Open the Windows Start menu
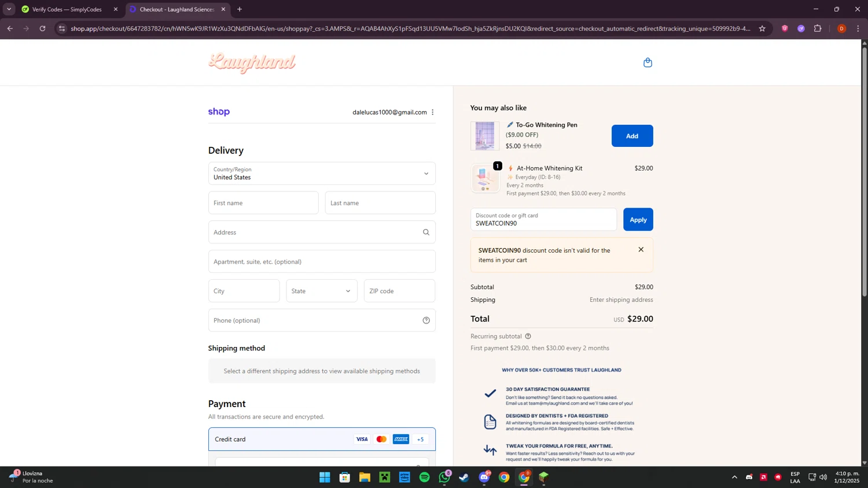The image size is (868, 488). click(x=325, y=477)
